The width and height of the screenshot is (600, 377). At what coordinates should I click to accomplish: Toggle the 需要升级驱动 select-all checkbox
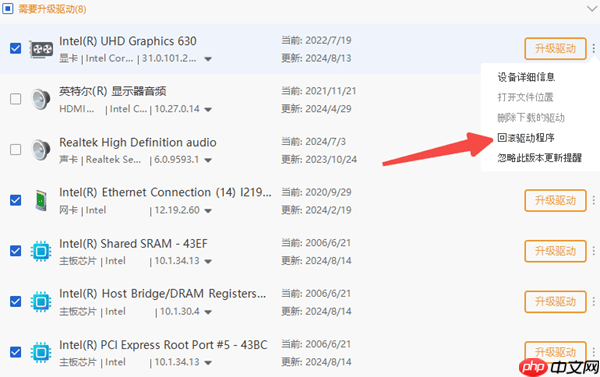(x=7, y=8)
